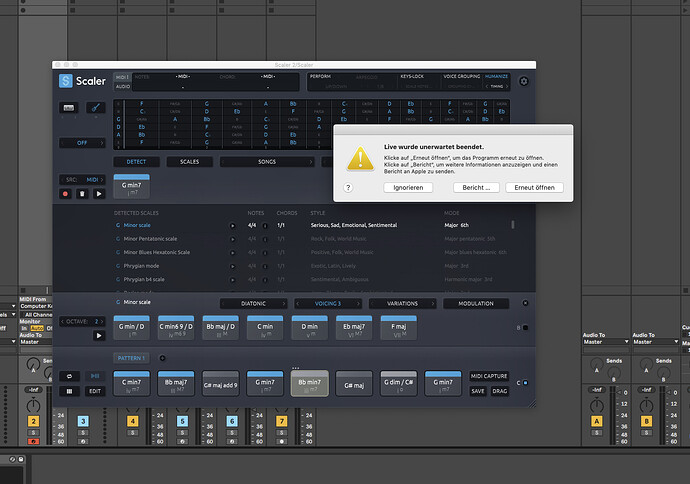The height and width of the screenshot is (484, 690).
Task: Open Scaler settings via the gear icon
Action: coord(524,81)
